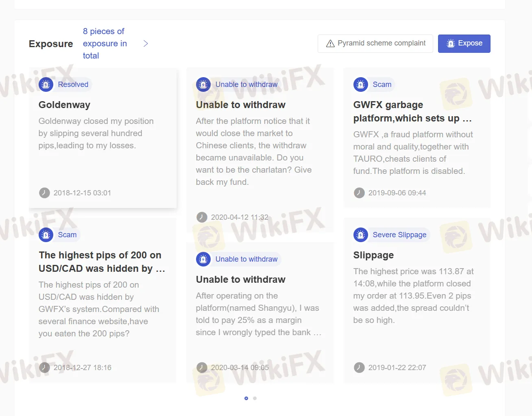Screen dimensions: 532x416
Task: Click the siren icon on the Resolved badge
Action: point(46,84)
